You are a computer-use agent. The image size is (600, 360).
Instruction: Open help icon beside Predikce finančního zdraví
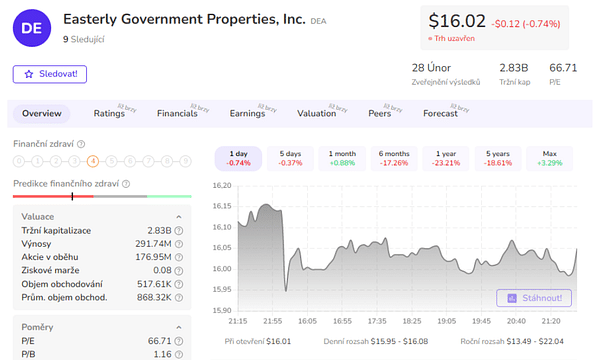tap(126, 184)
